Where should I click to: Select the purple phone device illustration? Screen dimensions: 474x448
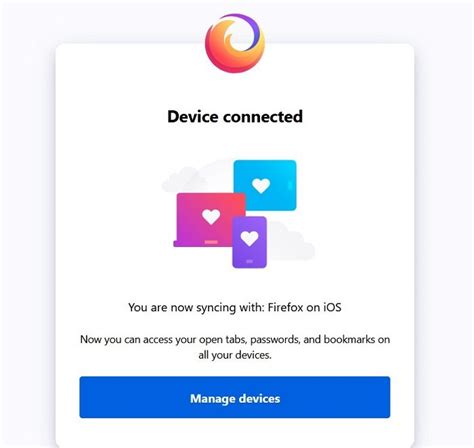(249, 242)
